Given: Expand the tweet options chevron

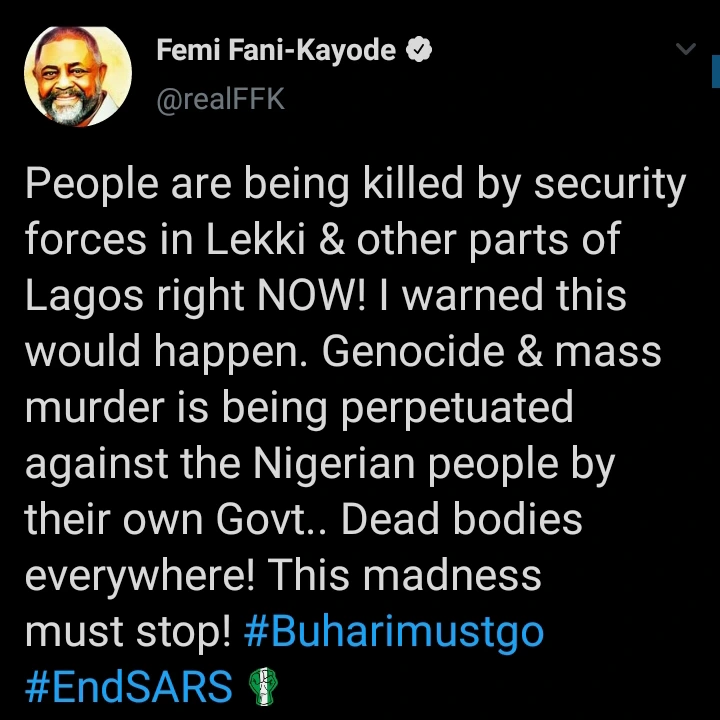Looking at the screenshot, I should point(686,49).
